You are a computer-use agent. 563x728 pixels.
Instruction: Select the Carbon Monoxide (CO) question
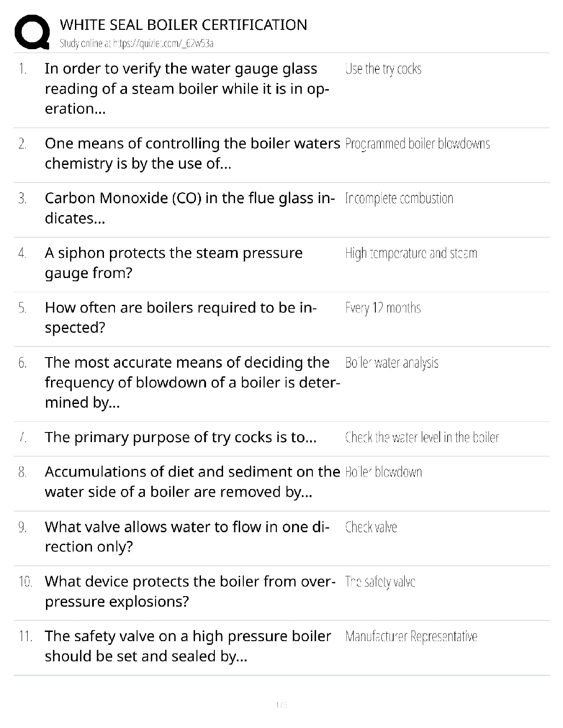coord(190,208)
